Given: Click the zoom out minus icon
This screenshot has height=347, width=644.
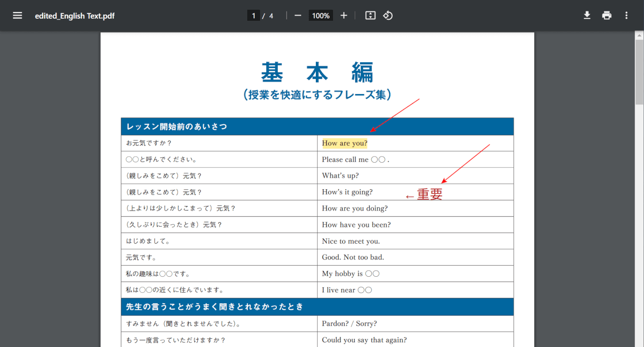Looking at the screenshot, I should (x=298, y=15).
